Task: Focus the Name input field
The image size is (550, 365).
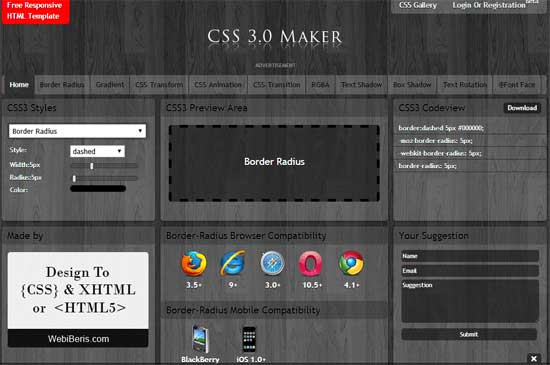Action: pyautogui.click(x=470, y=256)
